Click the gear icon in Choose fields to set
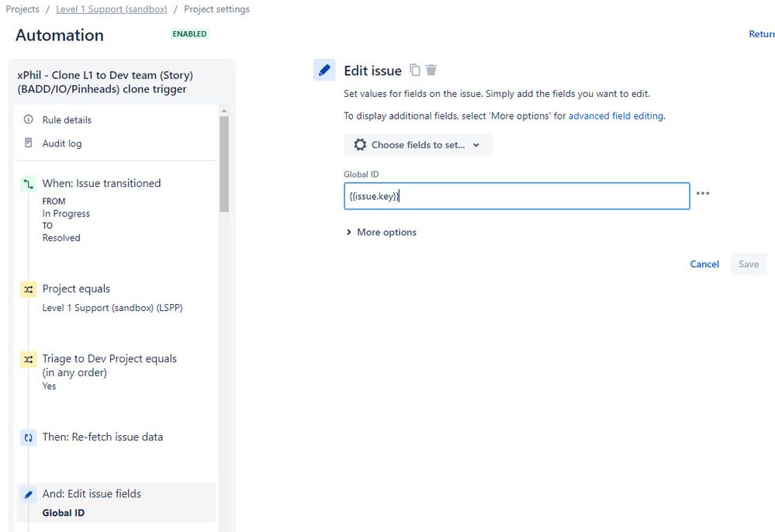775x532 pixels. pyautogui.click(x=360, y=145)
